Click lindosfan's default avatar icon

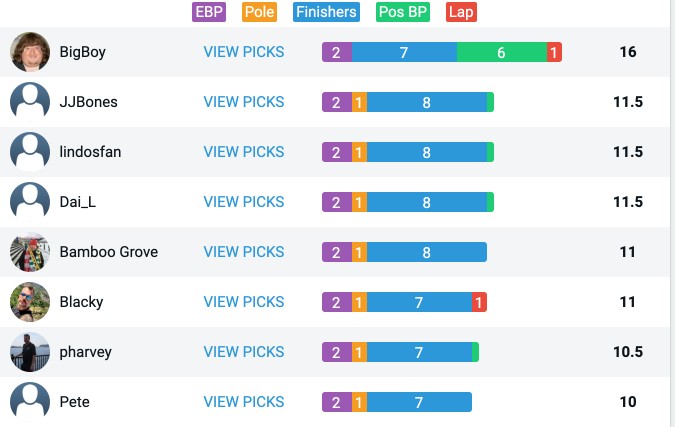30,152
